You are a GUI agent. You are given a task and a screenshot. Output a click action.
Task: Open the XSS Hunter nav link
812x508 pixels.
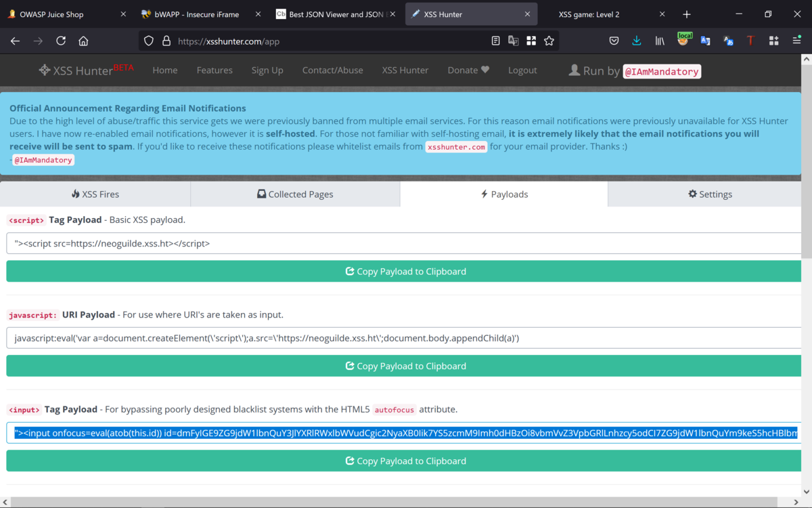coord(405,70)
